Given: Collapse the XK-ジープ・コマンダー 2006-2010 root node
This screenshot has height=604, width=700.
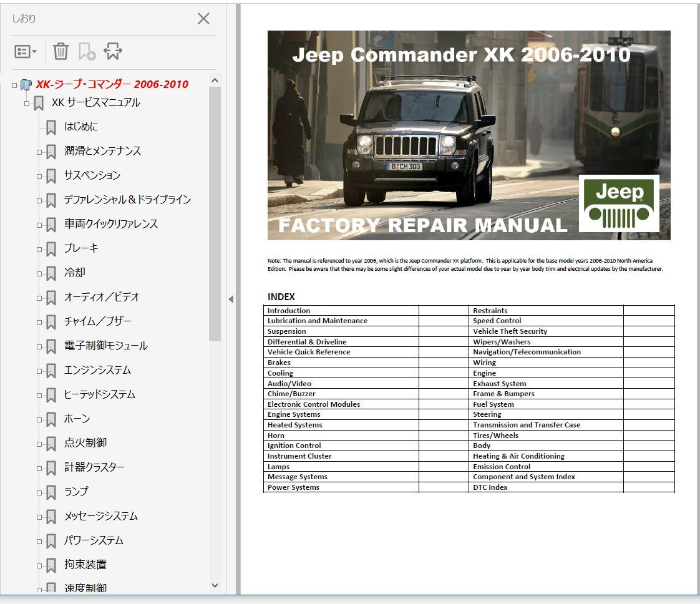Looking at the screenshot, I should tap(14, 85).
